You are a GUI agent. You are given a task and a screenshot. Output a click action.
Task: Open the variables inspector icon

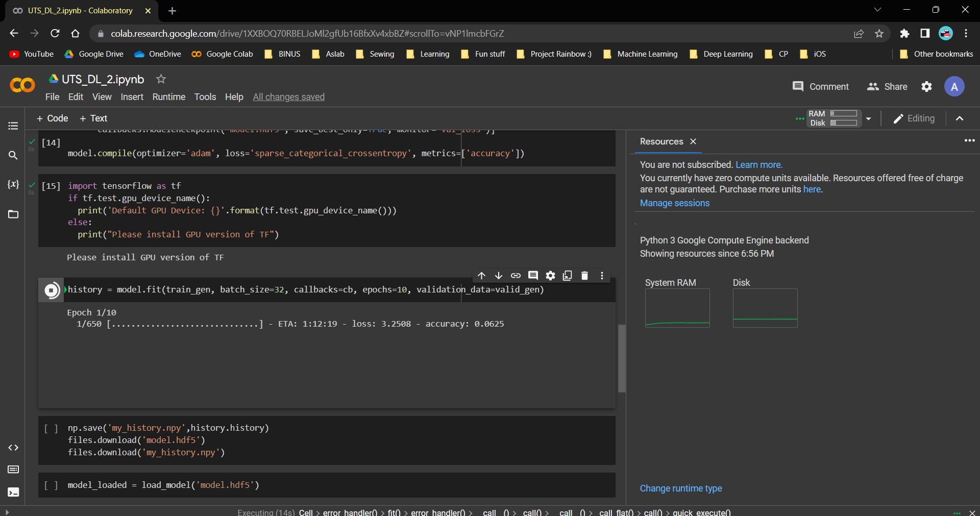13,184
